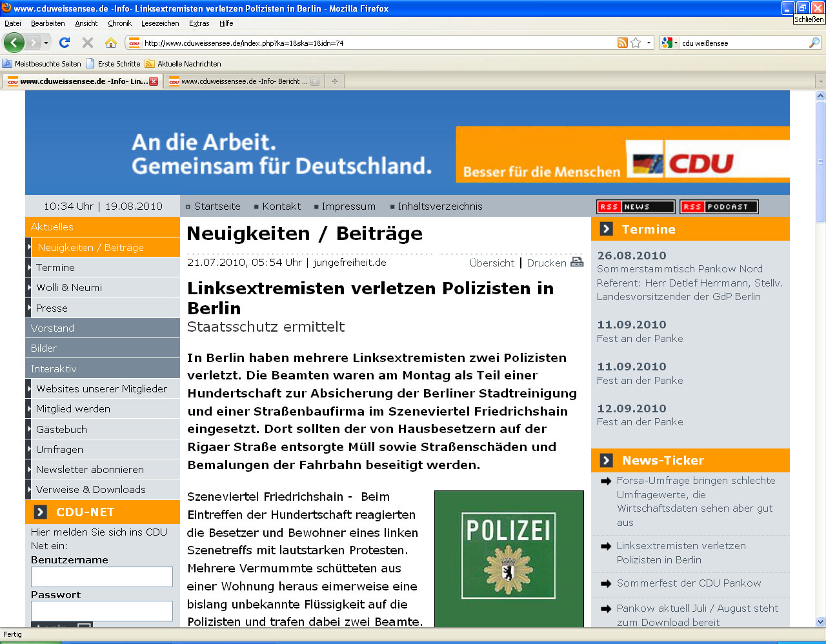Open the Impressum link
826x644 pixels.
tap(348, 206)
